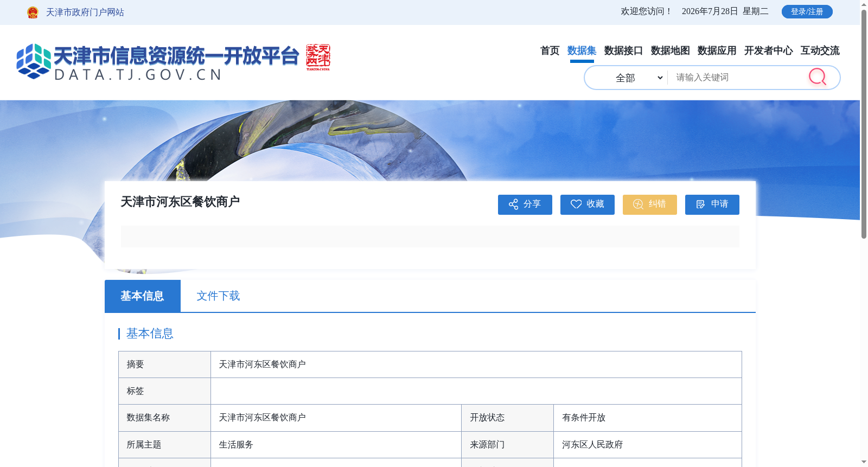868x467 pixels.
Task: Click the 纠错 button label
Action: (x=657, y=204)
